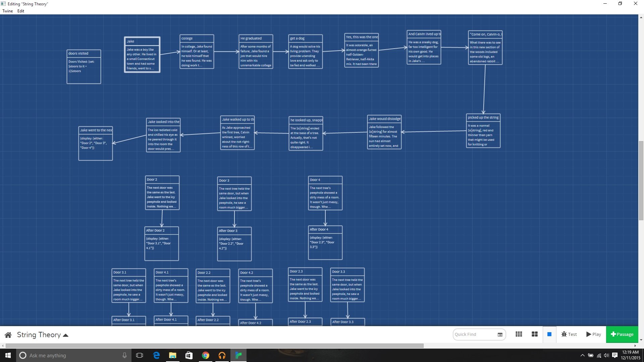Select the smallest passage grid zoom icon
Image resolution: width=644 pixels, height=362 pixels.
coord(519,334)
